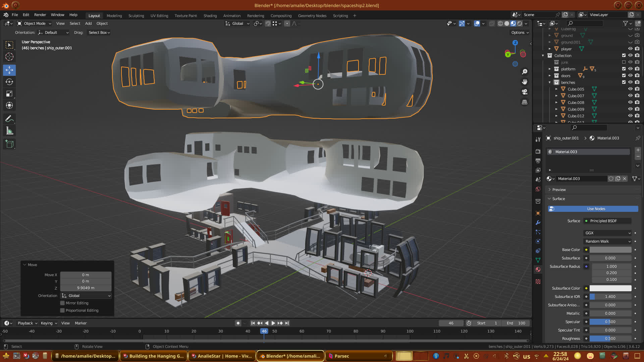The image size is (644, 362).
Task: Select the Scale tool
Action: coord(9,94)
